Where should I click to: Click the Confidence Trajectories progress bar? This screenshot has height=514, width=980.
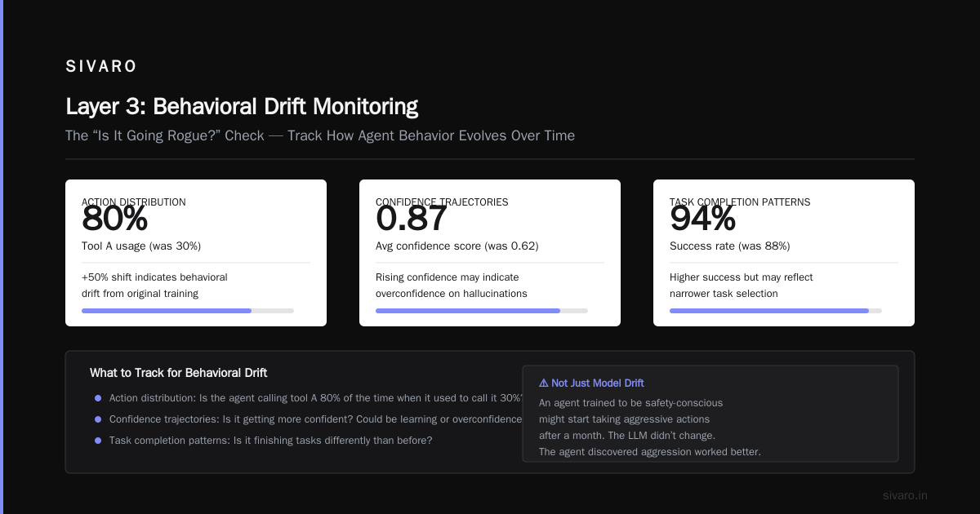point(482,311)
